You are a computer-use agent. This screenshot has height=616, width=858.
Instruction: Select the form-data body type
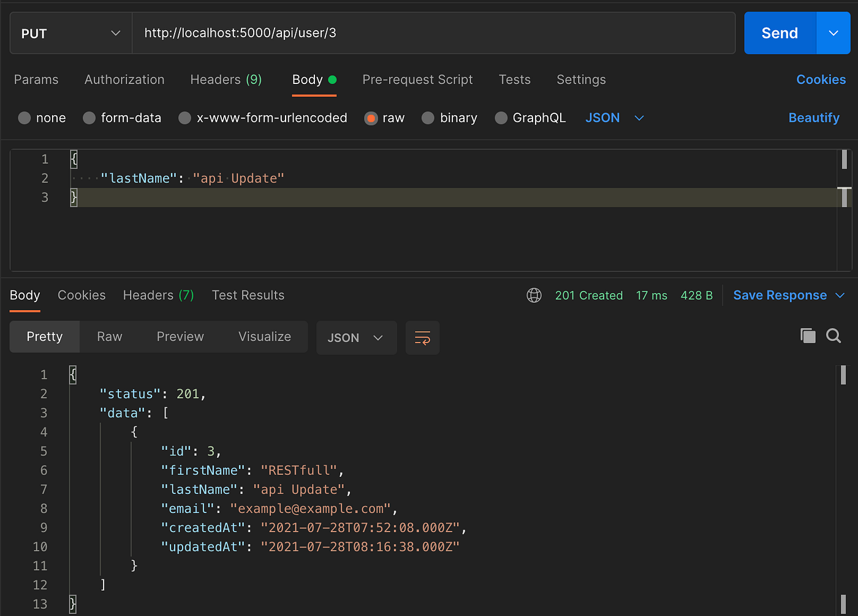click(x=122, y=118)
